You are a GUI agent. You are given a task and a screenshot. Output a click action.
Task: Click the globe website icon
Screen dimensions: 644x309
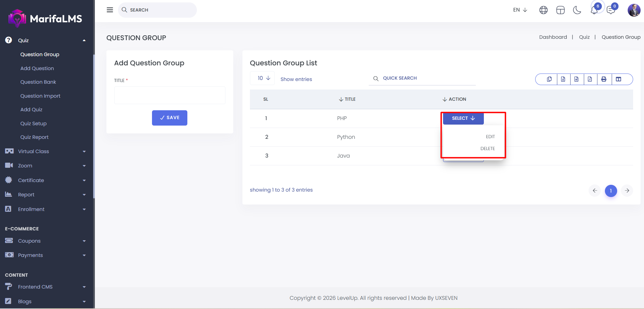[x=543, y=10]
